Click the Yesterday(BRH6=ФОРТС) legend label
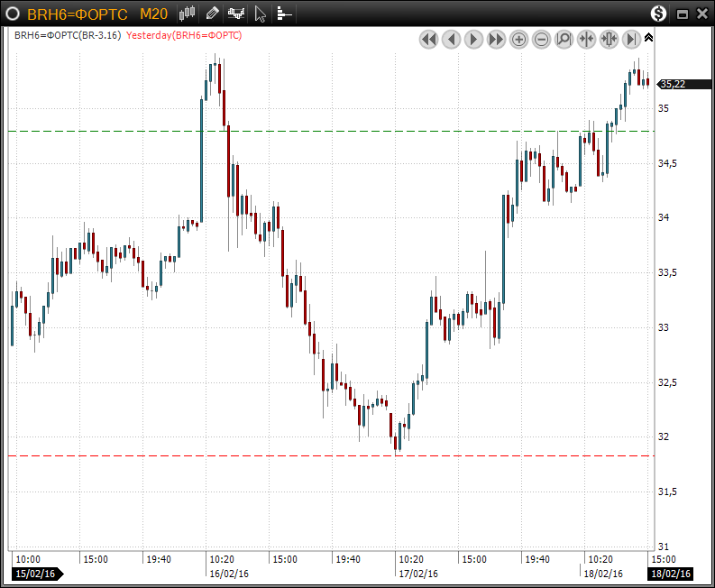The height and width of the screenshot is (588, 715). click(184, 35)
